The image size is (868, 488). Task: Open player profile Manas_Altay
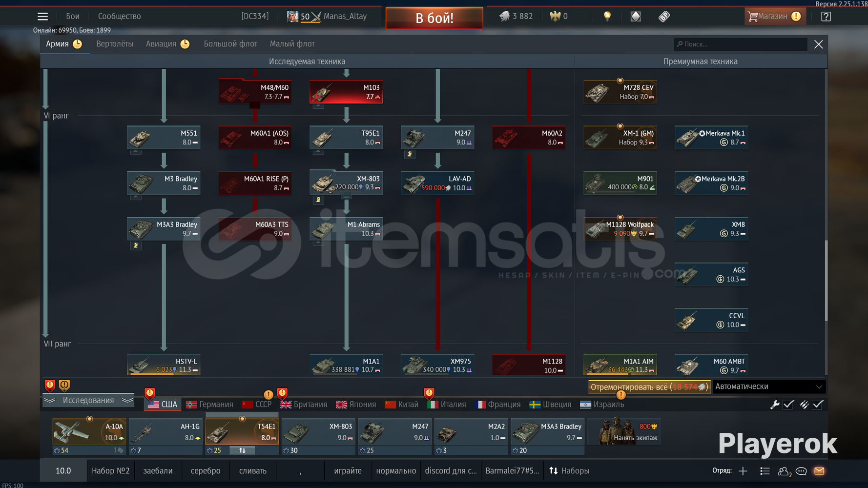(345, 16)
